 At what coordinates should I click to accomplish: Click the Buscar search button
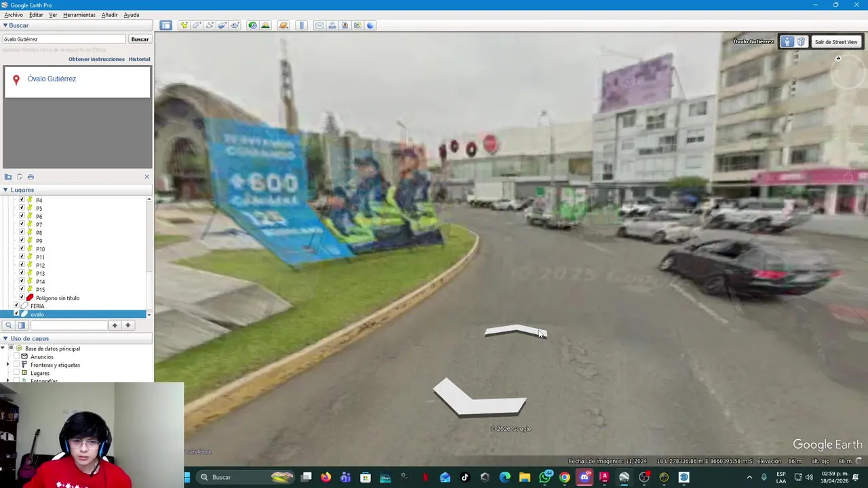pyautogui.click(x=140, y=39)
